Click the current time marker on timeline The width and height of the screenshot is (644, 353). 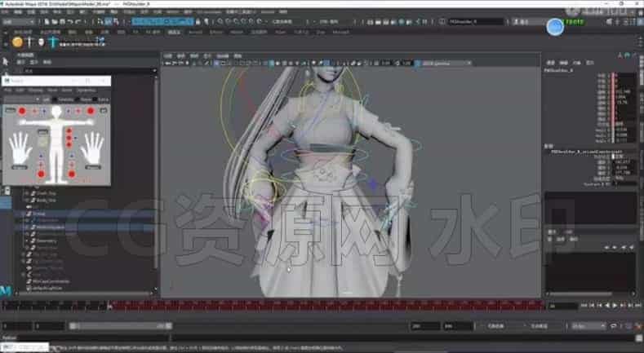click(x=109, y=306)
